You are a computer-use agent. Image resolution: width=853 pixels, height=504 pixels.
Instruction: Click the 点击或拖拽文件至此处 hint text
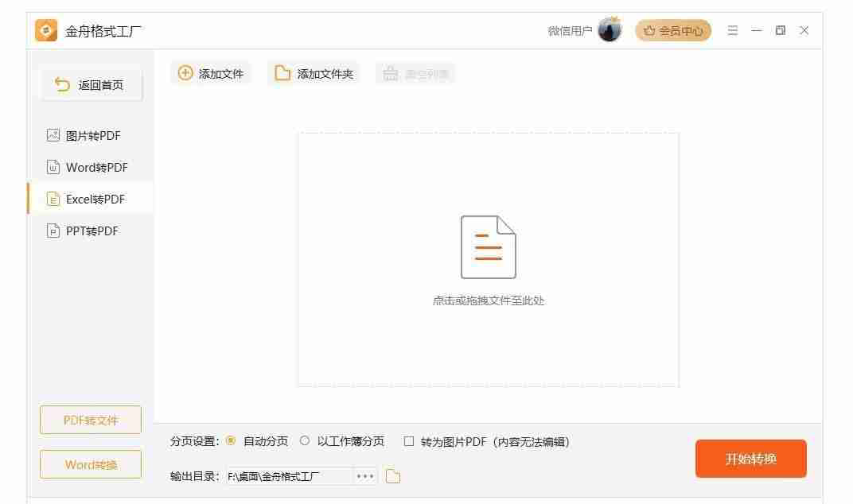[x=489, y=300]
